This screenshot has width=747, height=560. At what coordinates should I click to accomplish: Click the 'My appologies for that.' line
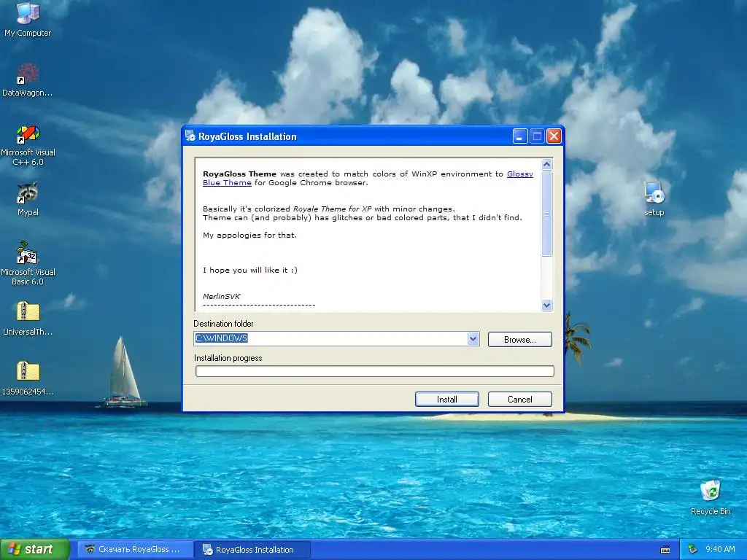pos(249,235)
